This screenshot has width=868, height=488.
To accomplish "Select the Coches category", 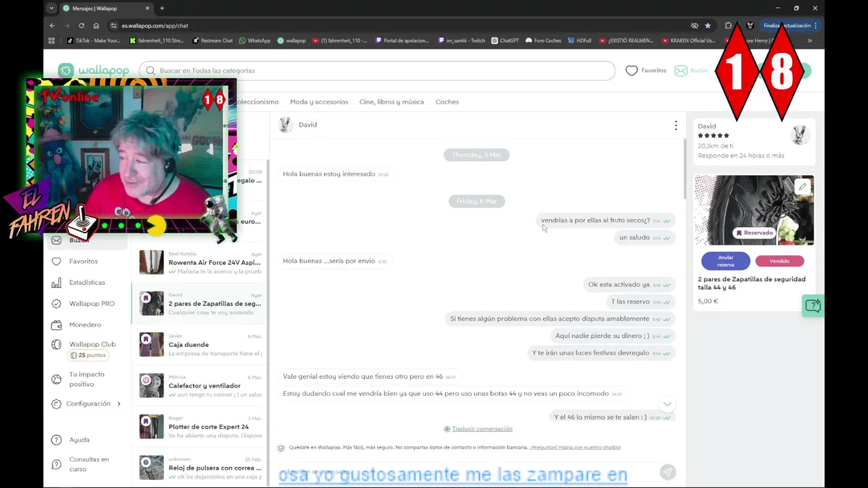I will (x=447, y=102).
